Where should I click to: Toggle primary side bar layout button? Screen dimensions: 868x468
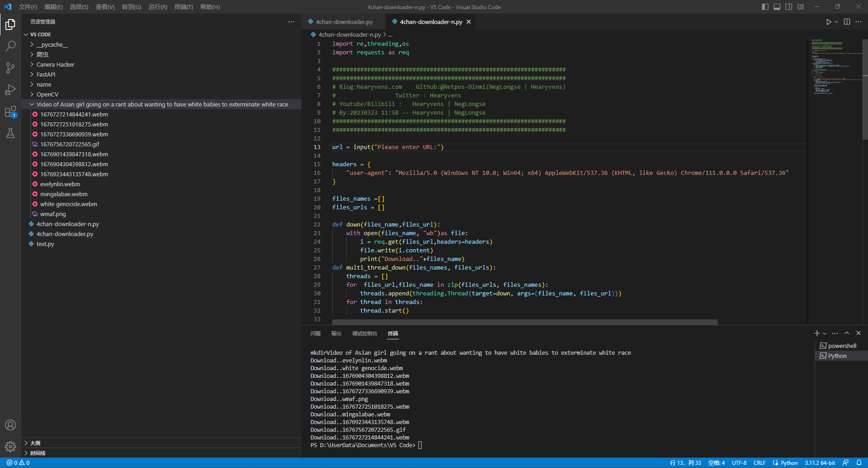click(765, 7)
